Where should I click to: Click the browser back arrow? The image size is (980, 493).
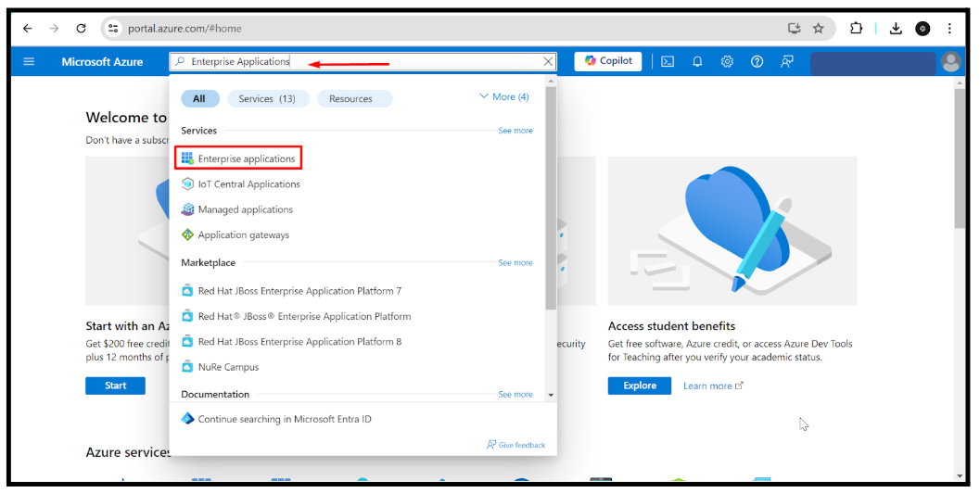(x=28, y=29)
